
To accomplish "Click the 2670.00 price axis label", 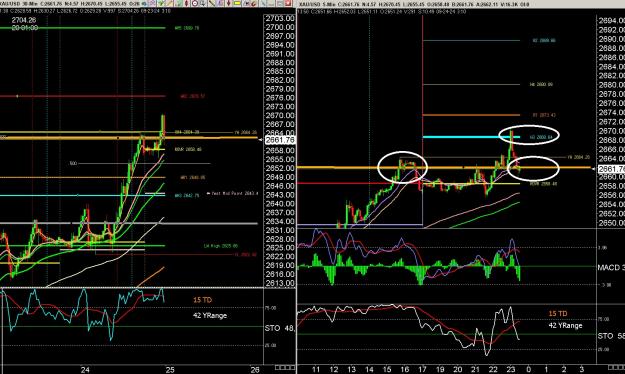I will [280, 116].
